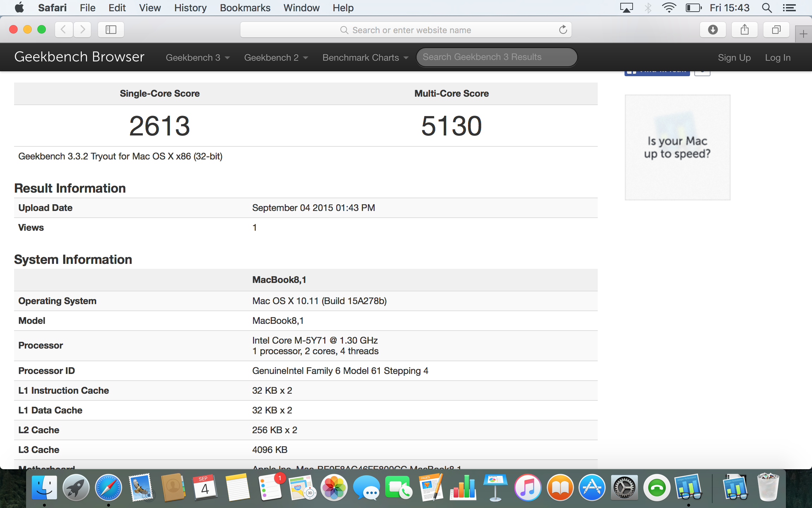Open Numbers from the Dock

pos(463,488)
